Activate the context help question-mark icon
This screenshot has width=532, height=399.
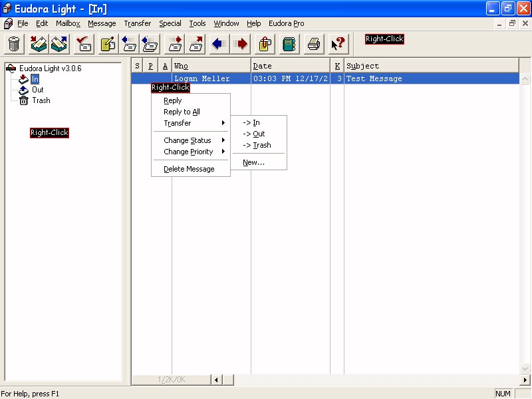pyautogui.click(x=338, y=44)
